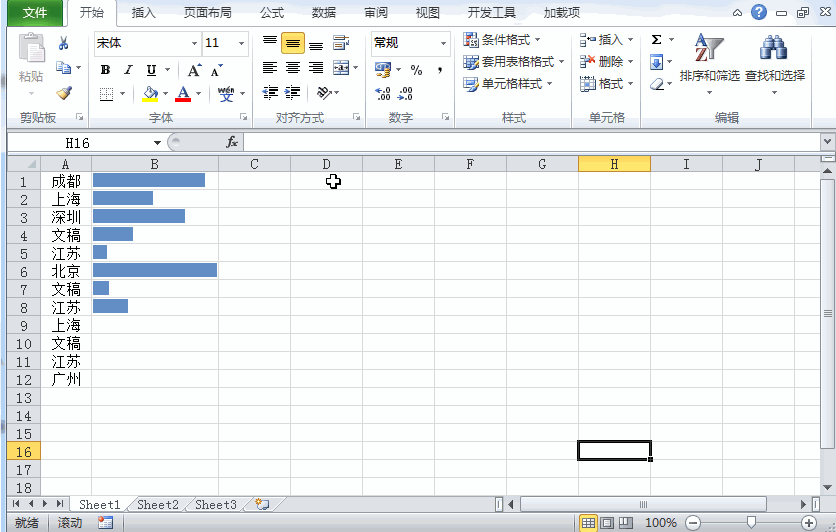Toggle Bold formatting
836x532 pixels.
pyautogui.click(x=106, y=70)
